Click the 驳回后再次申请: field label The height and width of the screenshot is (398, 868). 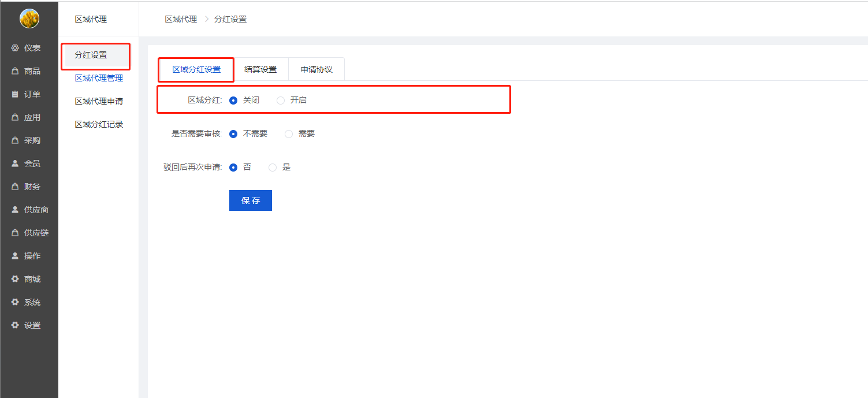click(x=193, y=168)
